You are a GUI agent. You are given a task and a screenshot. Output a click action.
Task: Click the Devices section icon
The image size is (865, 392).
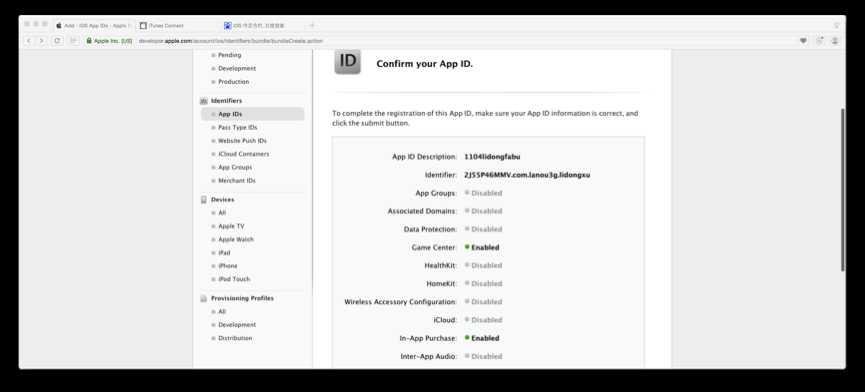pos(204,200)
